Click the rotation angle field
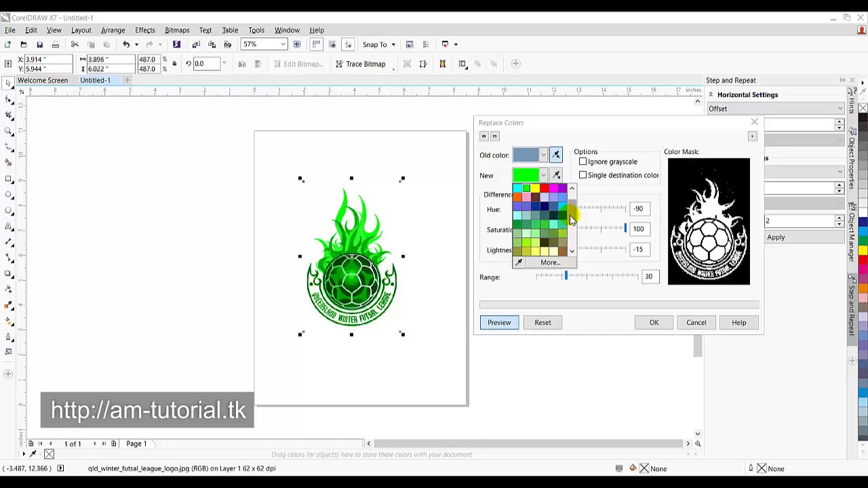Image resolution: width=868 pixels, height=488 pixels. (208, 64)
